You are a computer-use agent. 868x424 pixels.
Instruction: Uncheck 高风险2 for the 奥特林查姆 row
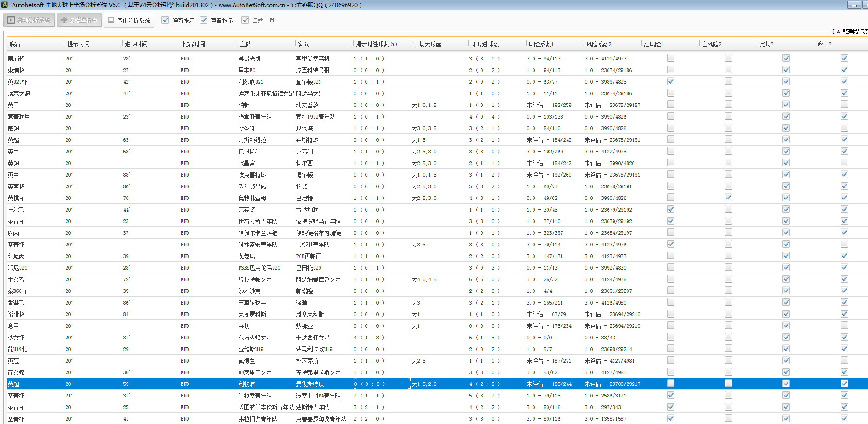click(x=728, y=198)
